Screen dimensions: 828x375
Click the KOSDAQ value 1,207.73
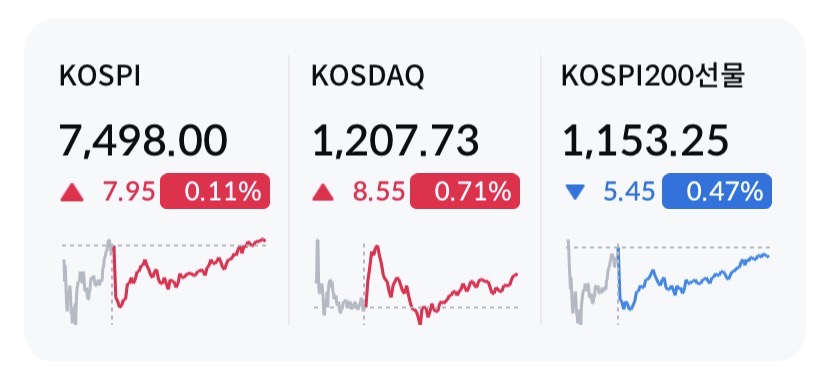point(395,140)
